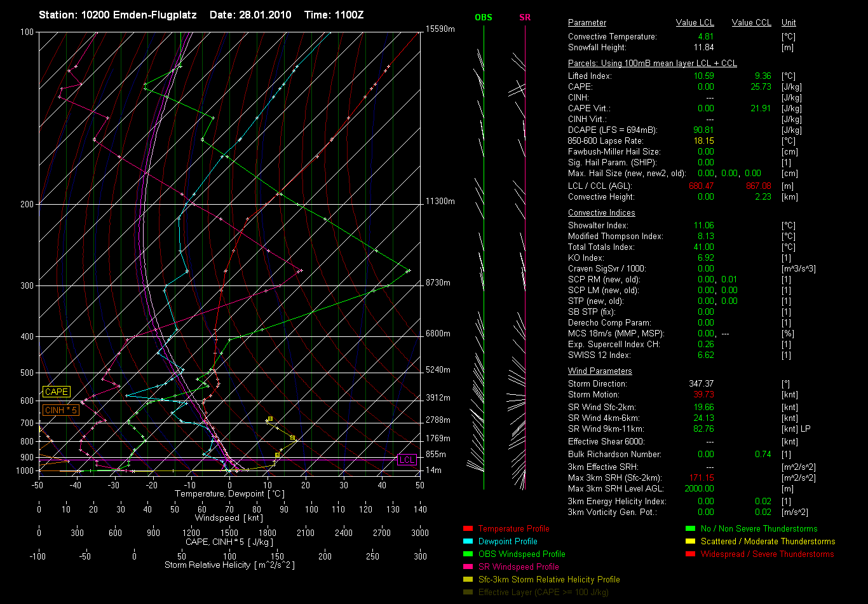Click the Value LCL column header
This screenshot has height=604, width=868.
click(695, 23)
